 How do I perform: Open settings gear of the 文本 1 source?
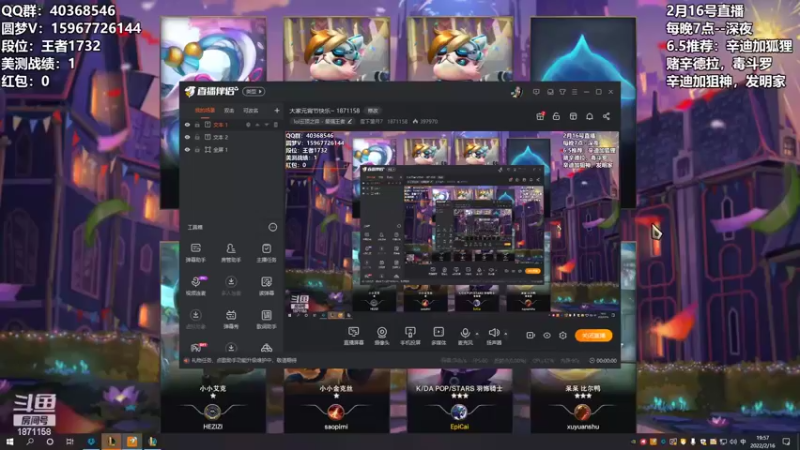248,124
